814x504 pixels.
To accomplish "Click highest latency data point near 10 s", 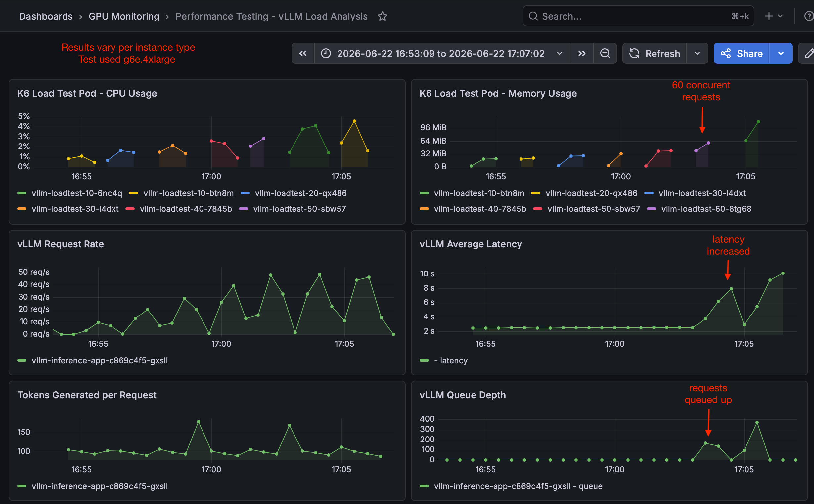I will coord(783,273).
